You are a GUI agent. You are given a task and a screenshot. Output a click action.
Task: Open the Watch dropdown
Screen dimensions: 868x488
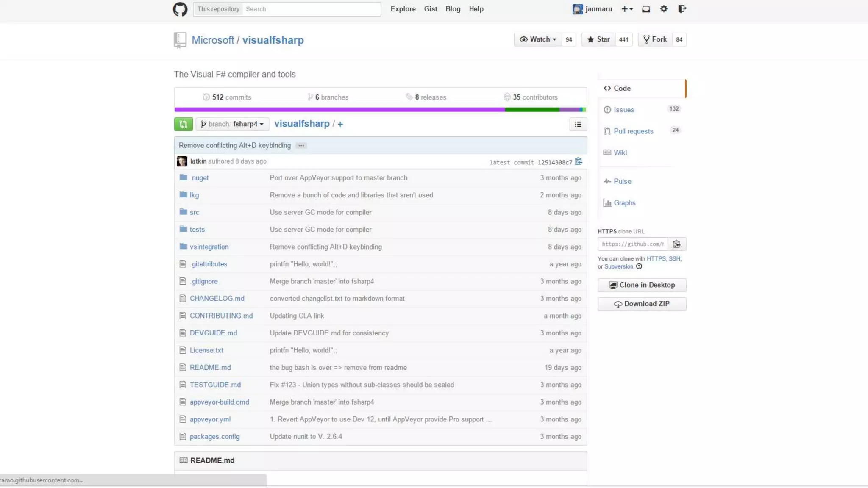(538, 39)
